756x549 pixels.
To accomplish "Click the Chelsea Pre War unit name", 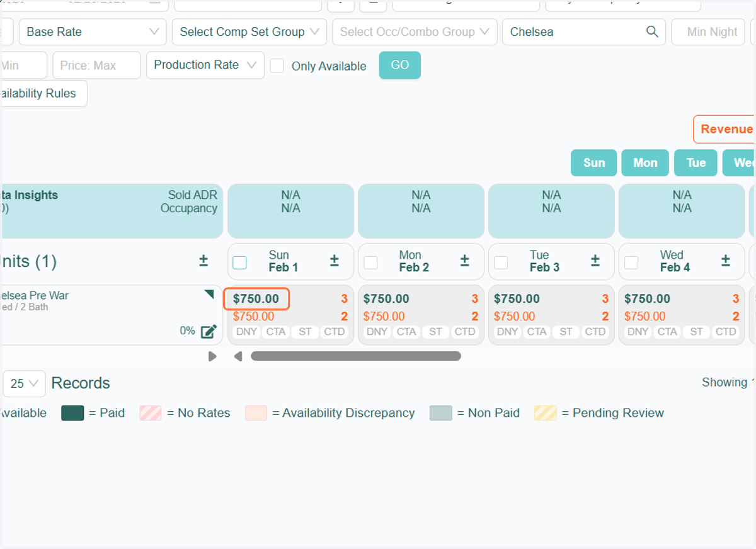I will coord(34,295).
